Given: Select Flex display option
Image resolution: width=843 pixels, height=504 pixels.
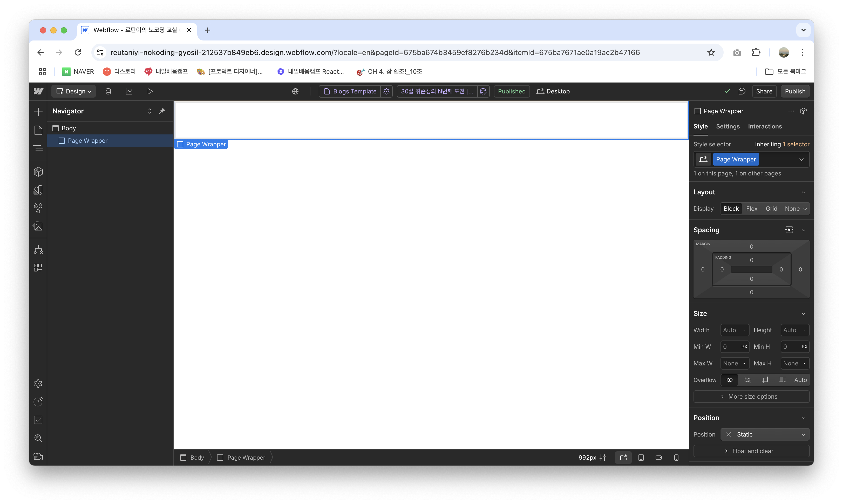Looking at the screenshot, I should coord(752,208).
